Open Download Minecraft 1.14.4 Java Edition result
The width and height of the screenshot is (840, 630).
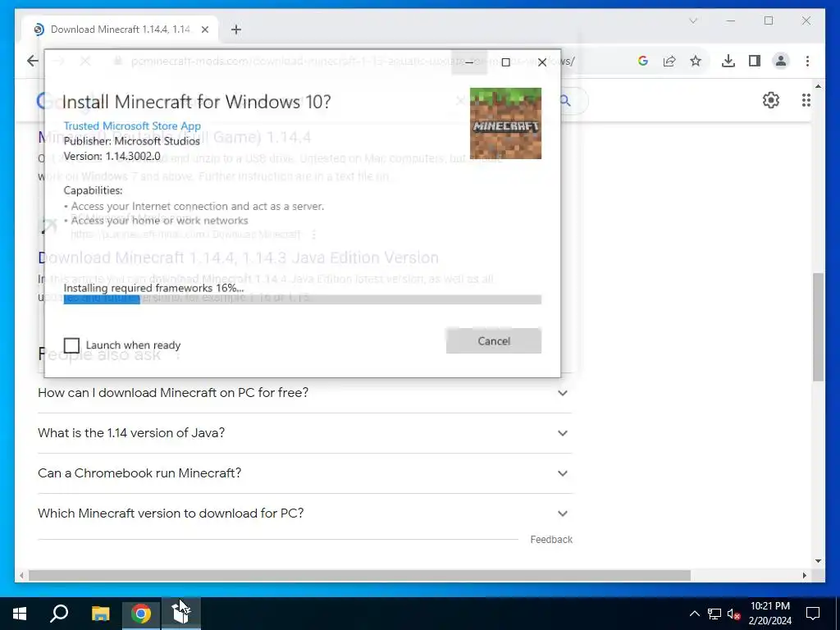[239, 258]
